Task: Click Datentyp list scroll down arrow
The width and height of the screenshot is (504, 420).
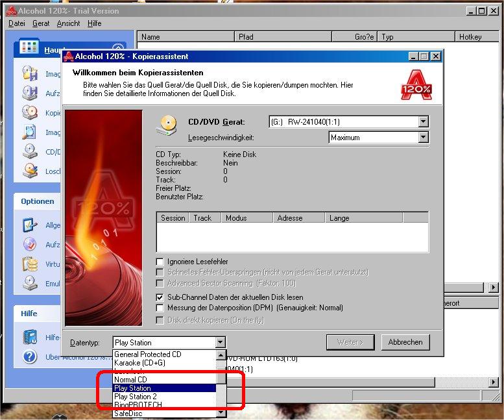Action: pos(221,413)
